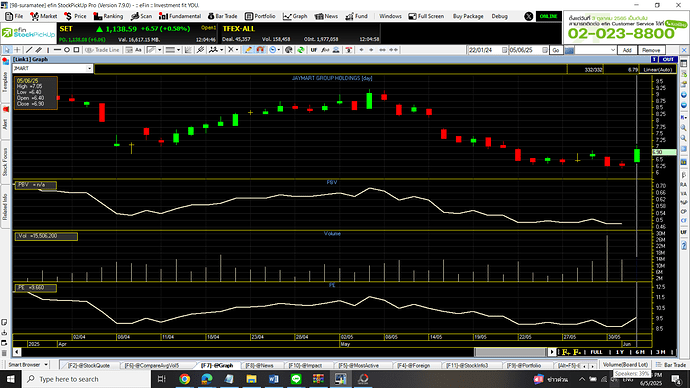Toggle the OUT button in graph header
This screenshot has height=388, width=690.
[668, 59]
